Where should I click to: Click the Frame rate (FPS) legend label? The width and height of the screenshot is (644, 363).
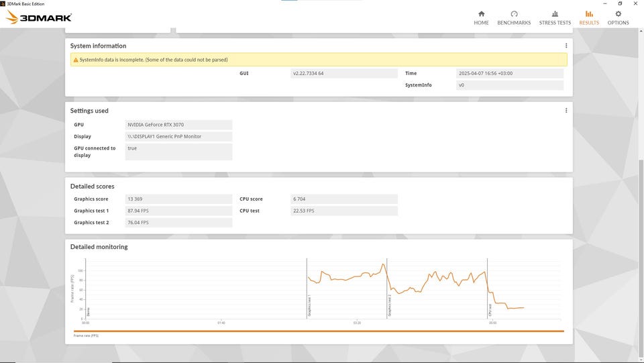(86, 336)
